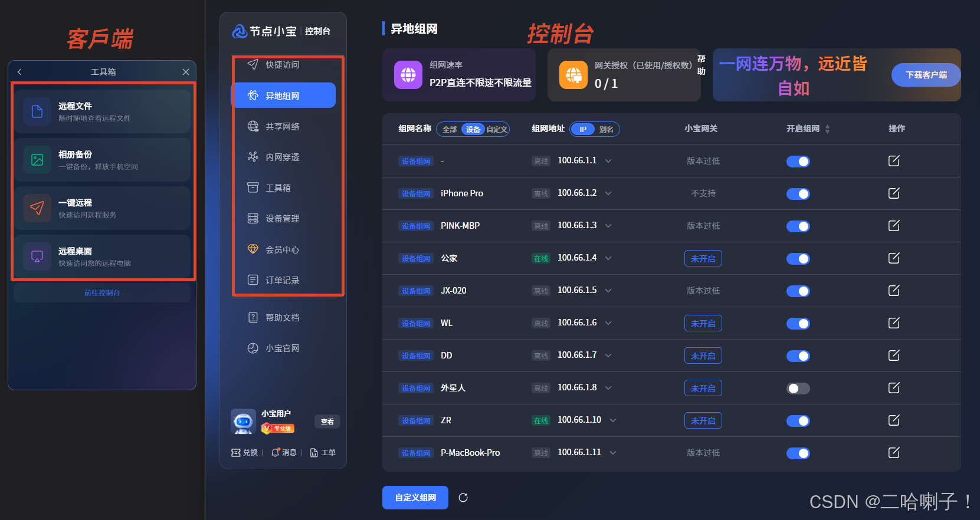This screenshot has height=520, width=980.
Task: Launch 一键远程 from the toolbox
Action: tap(102, 208)
